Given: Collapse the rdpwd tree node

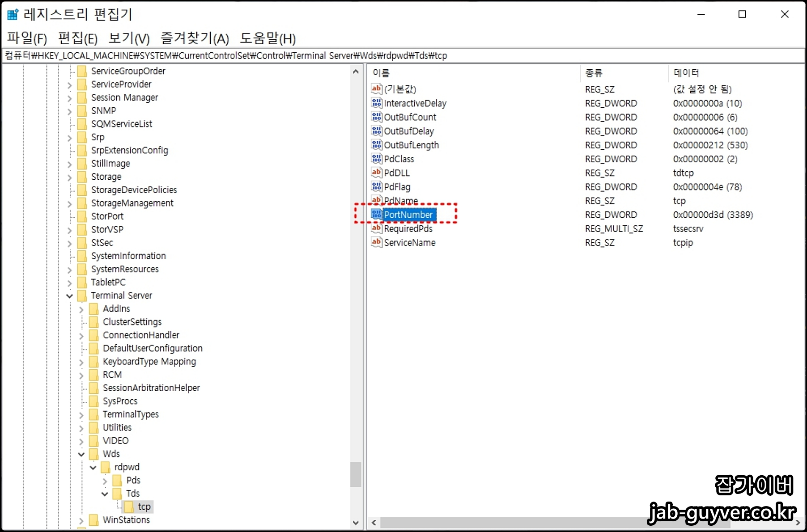Looking at the screenshot, I should coord(93,468).
